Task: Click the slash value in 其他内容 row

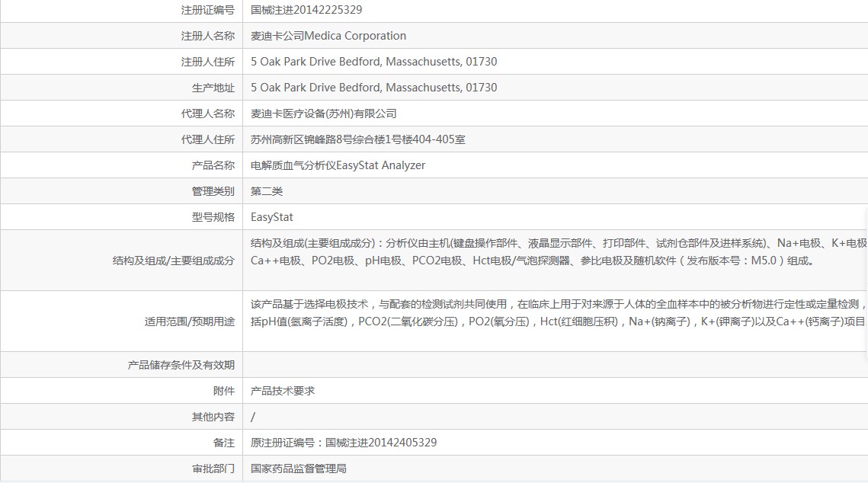Action: (253, 417)
